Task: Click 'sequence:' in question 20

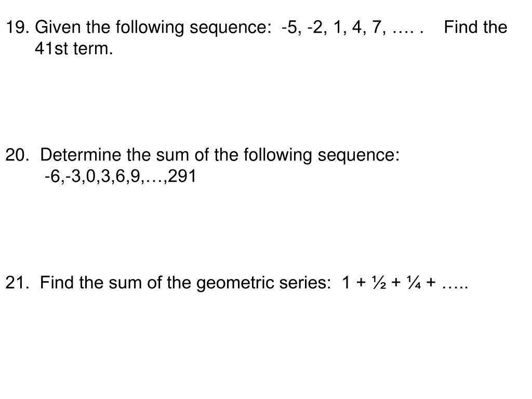Action: (358, 156)
